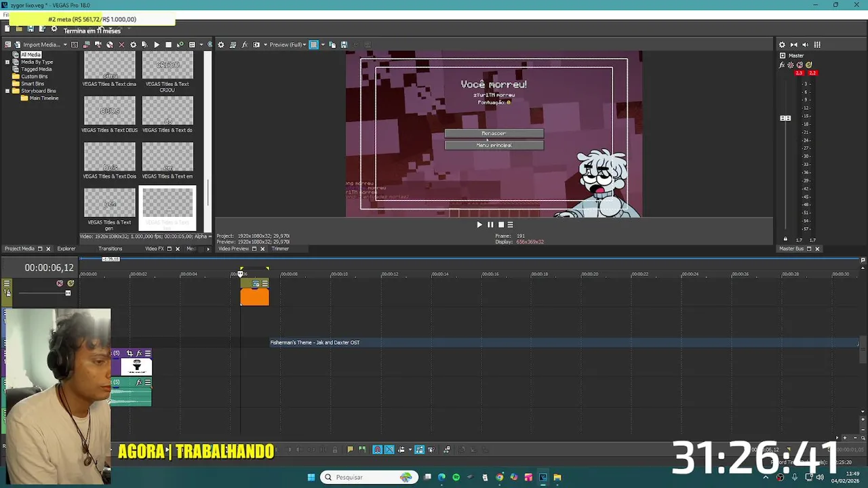
Task: Adjust track 1 level slider
Action: click(x=68, y=293)
